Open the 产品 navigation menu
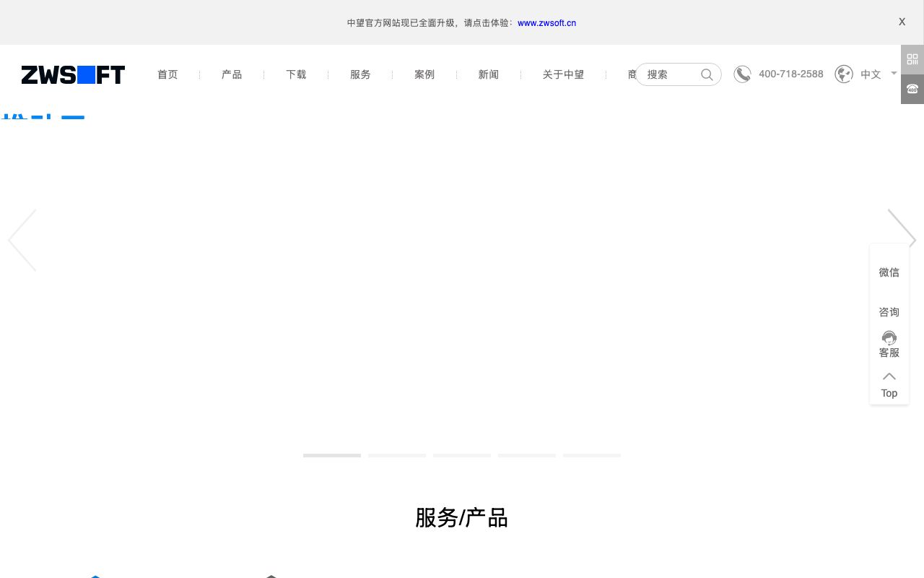Image resolution: width=924 pixels, height=578 pixels. 232,74
